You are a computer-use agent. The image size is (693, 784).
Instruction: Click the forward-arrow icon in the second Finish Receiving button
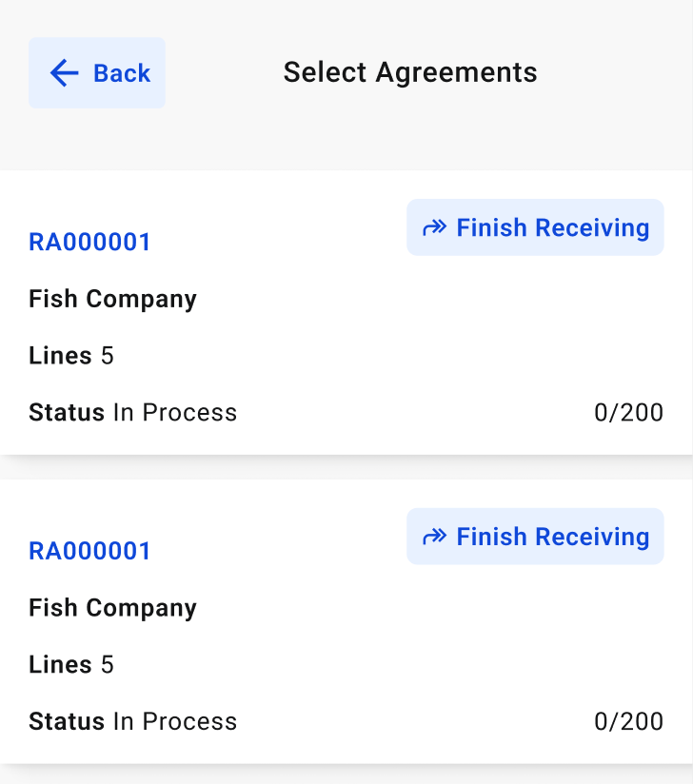pyautogui.click(x=435, y=538)
